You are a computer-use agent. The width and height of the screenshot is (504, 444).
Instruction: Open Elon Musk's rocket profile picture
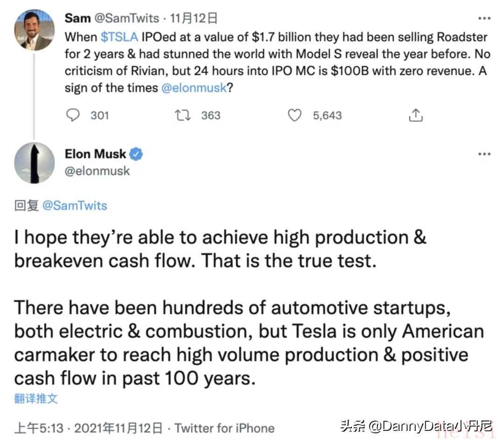[34, 163]
